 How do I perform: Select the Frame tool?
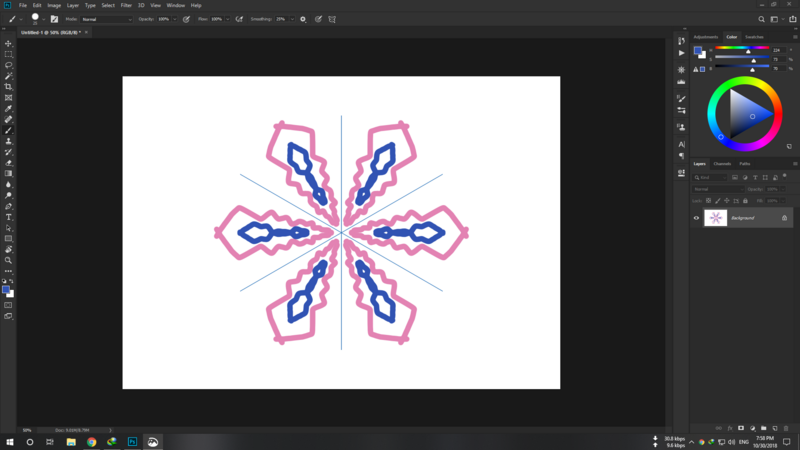tap(8, 97)
